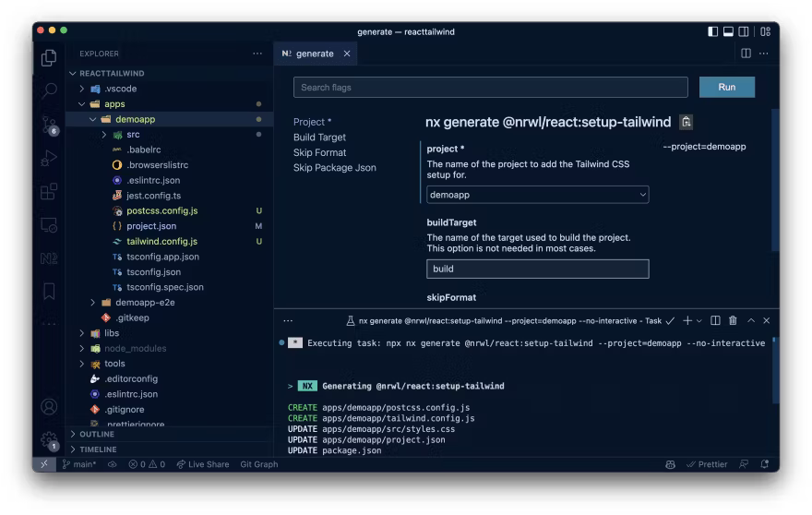Image resolution: width=812 pixels, height=515 pixels.
Task: Open the project dropdown showing demoapp
Action: [x=538, y=195]
